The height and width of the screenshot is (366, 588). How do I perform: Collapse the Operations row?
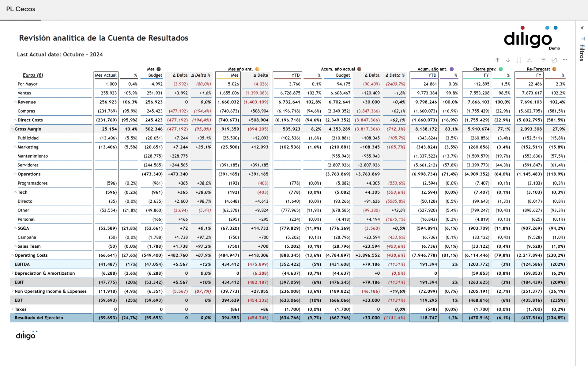[15, 174]
